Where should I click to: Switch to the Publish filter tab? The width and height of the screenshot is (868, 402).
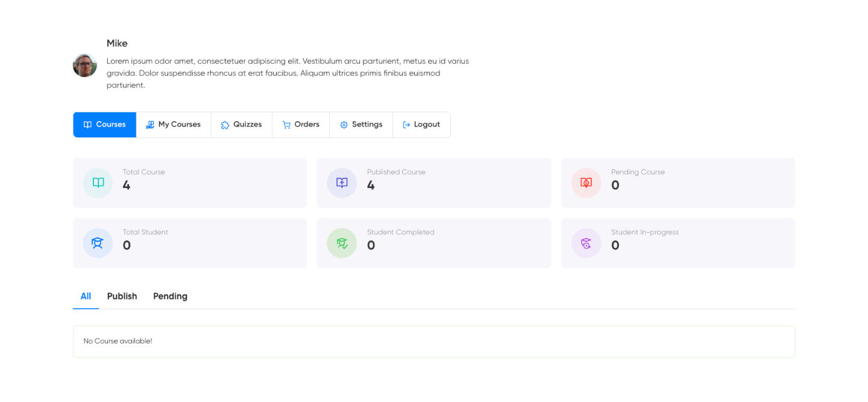click(x=122, y=296)
